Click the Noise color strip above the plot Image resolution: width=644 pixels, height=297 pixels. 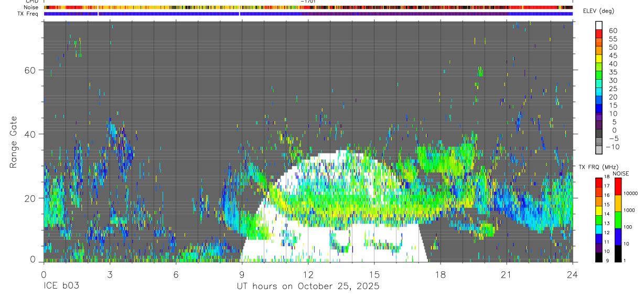308,7
